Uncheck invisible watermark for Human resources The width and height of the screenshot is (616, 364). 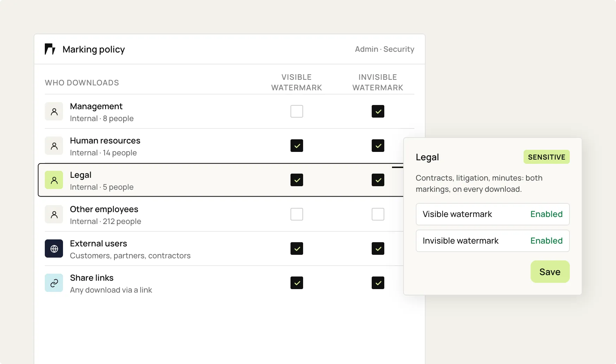[x=378, y=146]
